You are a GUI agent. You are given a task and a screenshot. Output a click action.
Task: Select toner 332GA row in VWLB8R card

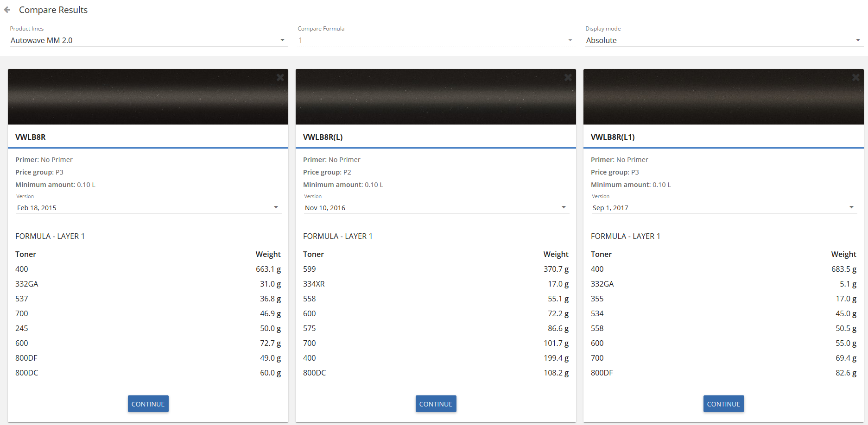click(x=148, y=284)
